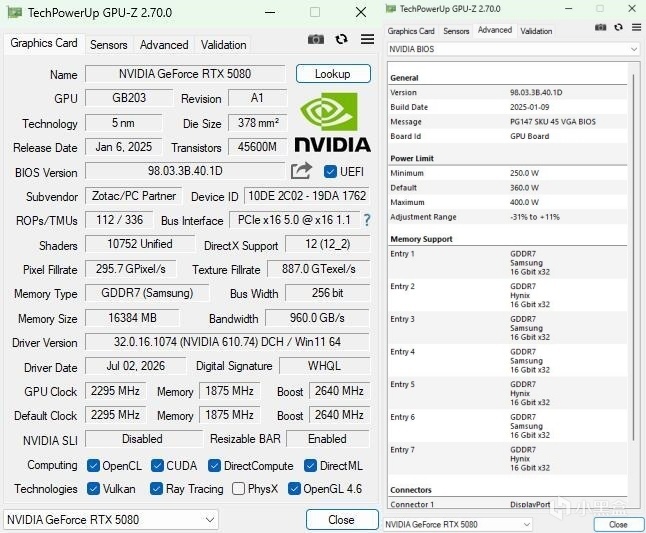Viewport: 646px width, 533px height.
Task: Click the Die Size 378 mm² field
Action: (x=258, y=123)
